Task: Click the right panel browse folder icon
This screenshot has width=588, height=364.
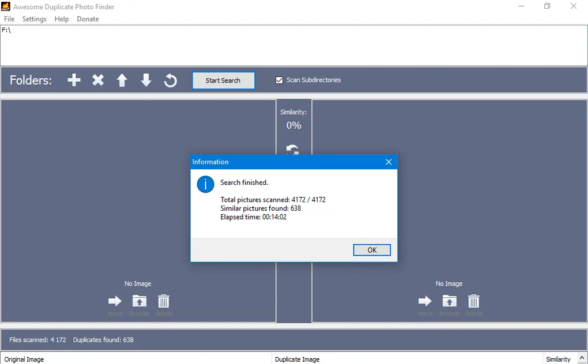Action: pyautogui.click(x=449, y=301)
